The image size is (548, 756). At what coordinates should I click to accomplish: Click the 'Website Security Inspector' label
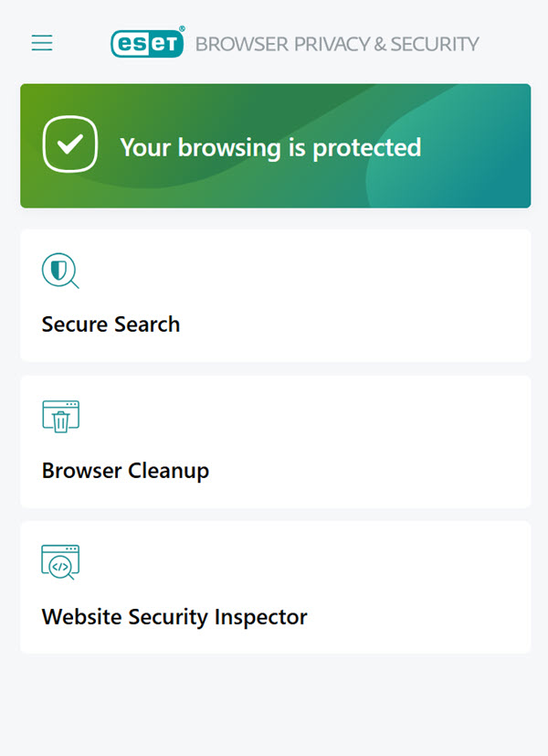pyautogui.click(x=174, y=617)
